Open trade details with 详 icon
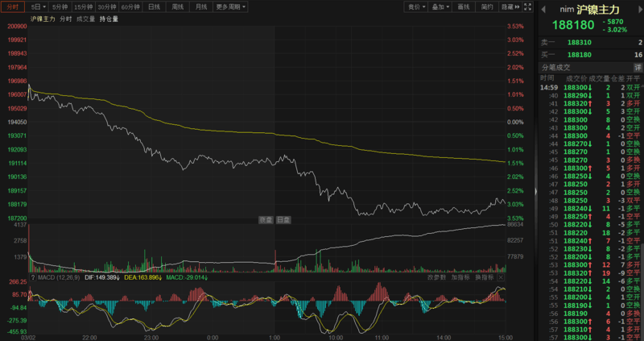644x341 pixels. click(638, 67)
